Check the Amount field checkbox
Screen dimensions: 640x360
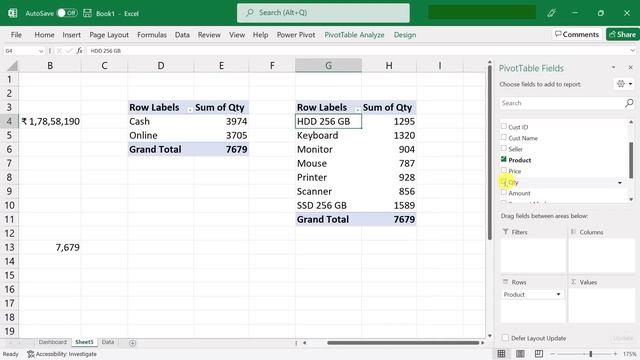(x=504, y=193)
